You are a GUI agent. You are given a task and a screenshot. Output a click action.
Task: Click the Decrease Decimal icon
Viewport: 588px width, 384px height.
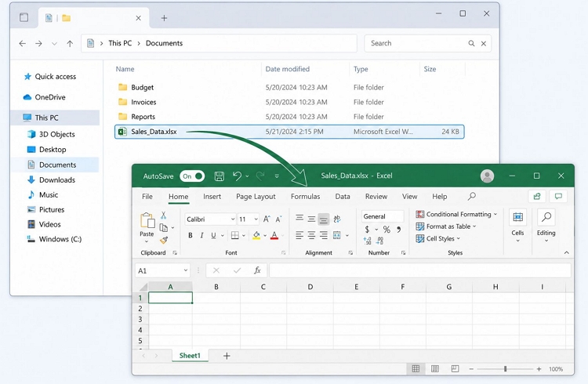(380, 241)
